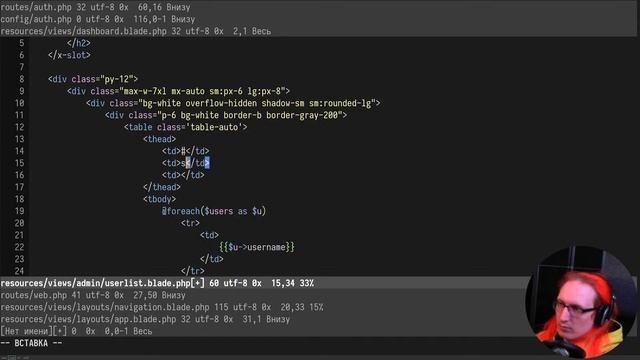The height and width of the screenshot is (360, 640).
Task: Select the routes/web.php buffer status line
Action: point(318,295)
